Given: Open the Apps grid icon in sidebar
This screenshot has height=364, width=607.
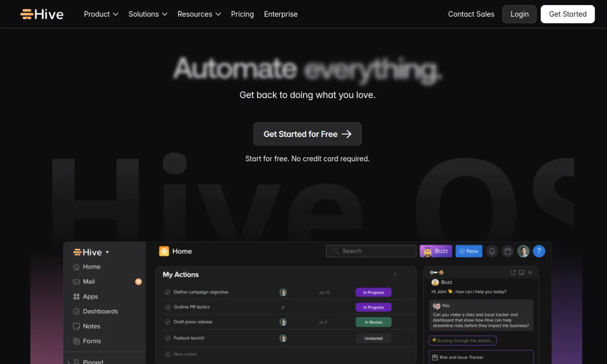Looking at the screenshot, I should coord(76,297).
